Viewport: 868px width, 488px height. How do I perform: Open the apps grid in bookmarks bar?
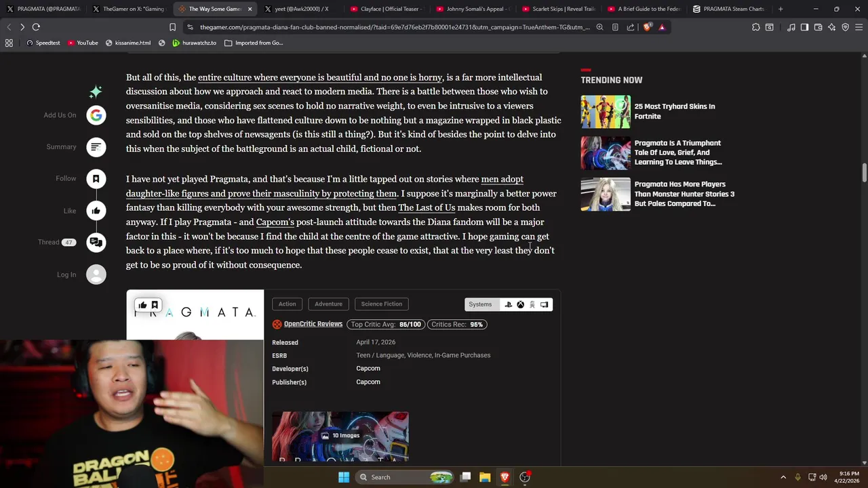[9, 43]
